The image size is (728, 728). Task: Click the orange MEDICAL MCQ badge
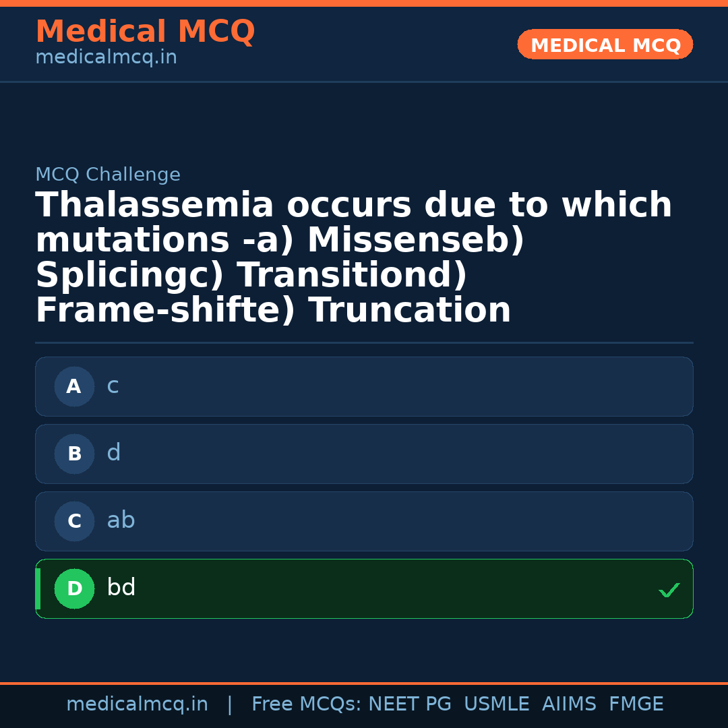605,44
